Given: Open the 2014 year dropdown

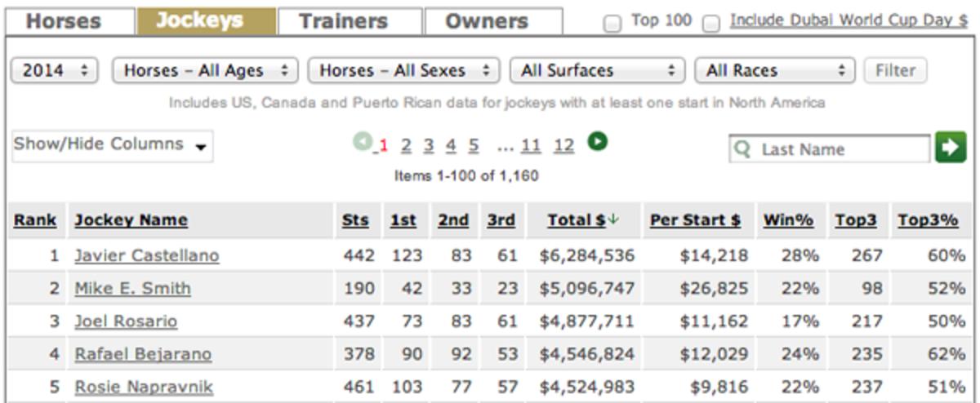Looking at the screenshot, I should coord(55,71).
